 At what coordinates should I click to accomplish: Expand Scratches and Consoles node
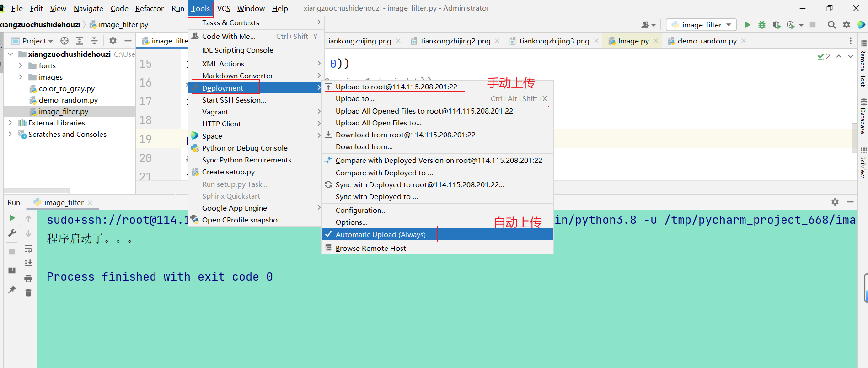point(11,134)
